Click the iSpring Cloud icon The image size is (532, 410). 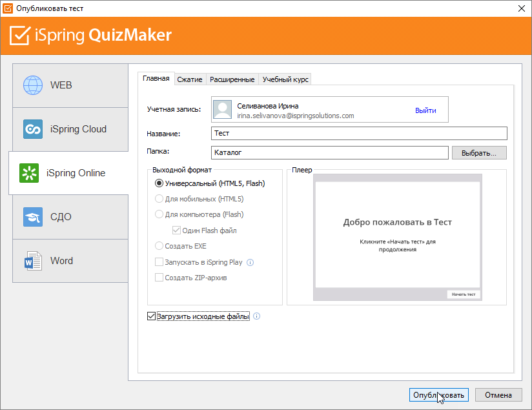(x=33, y=129)
